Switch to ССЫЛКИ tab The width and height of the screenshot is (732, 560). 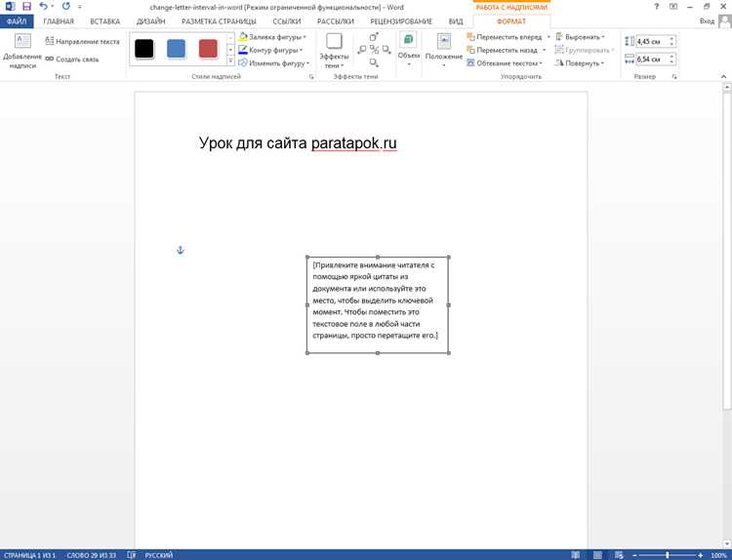click(287, 21)
